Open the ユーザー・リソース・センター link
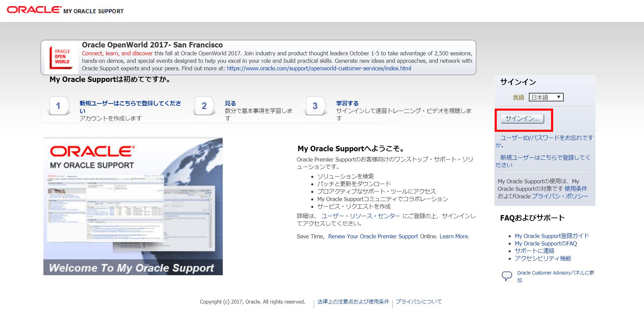This screenshot has width=644, height=309. 361,216
